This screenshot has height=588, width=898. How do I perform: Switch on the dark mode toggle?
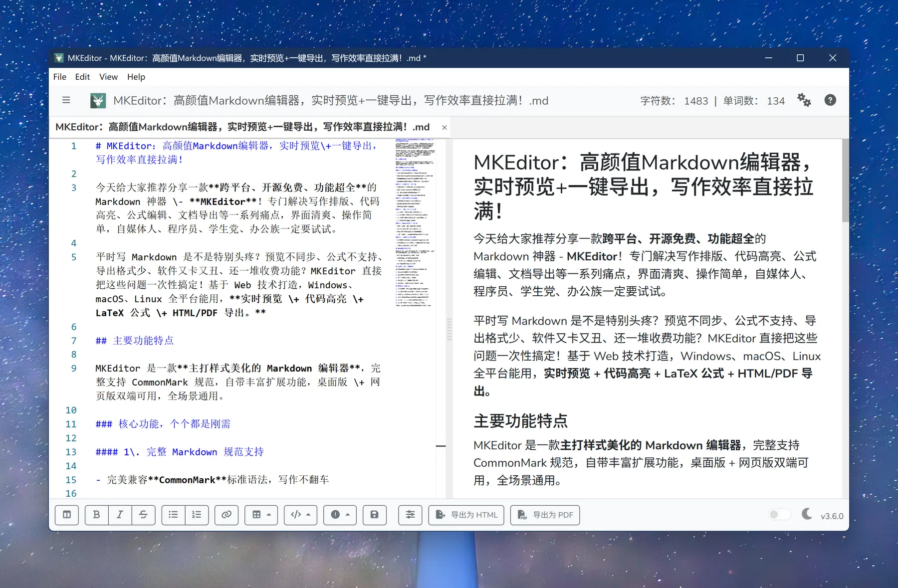click(779, 515)
